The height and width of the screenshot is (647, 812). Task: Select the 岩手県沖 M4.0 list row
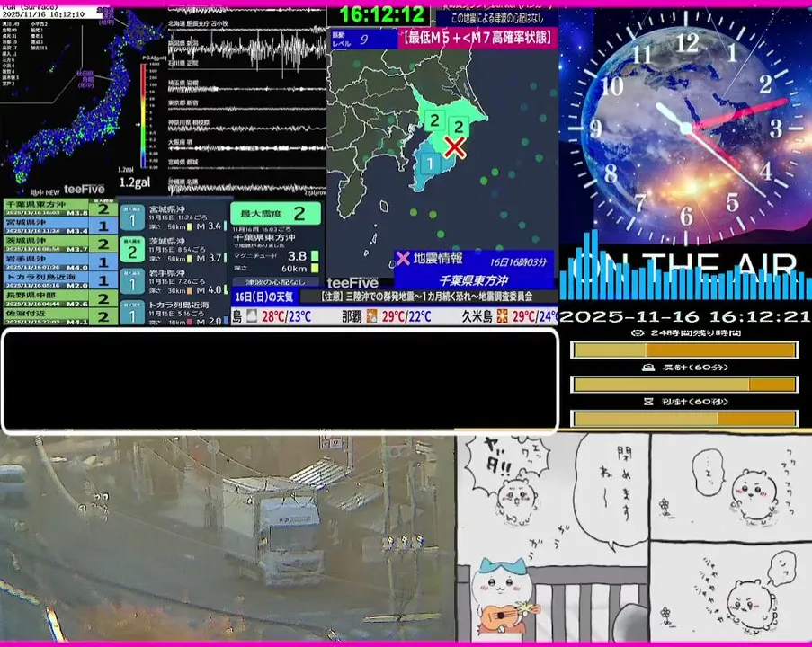click(60, 261)
